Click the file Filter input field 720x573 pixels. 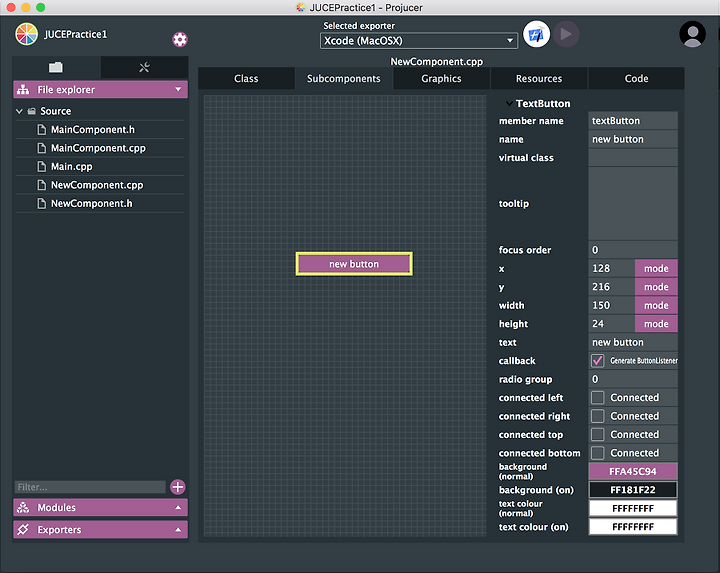90,487
